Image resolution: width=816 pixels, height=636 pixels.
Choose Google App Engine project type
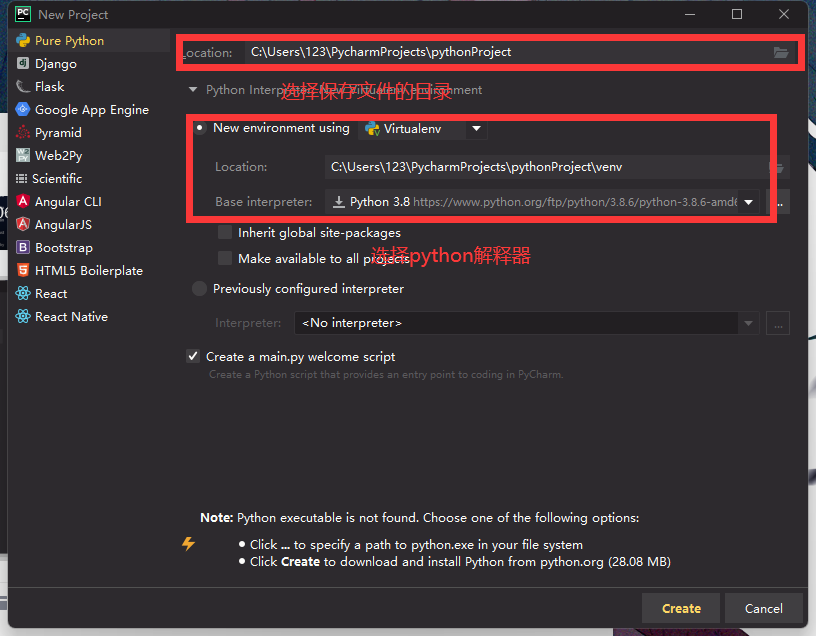(90, 109)
